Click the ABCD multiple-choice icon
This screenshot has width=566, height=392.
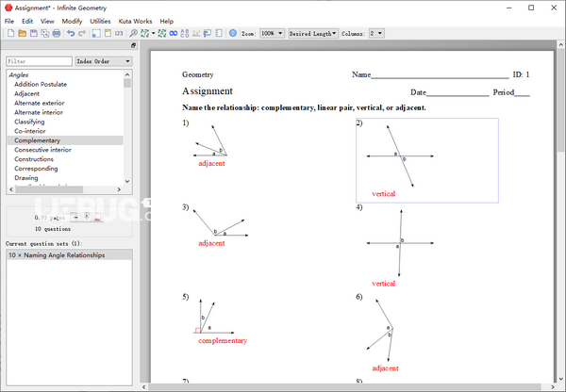[185, 34]
